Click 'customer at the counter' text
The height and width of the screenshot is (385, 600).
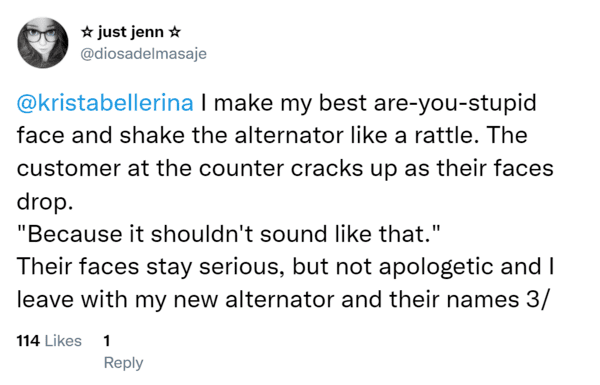point(150,168)
